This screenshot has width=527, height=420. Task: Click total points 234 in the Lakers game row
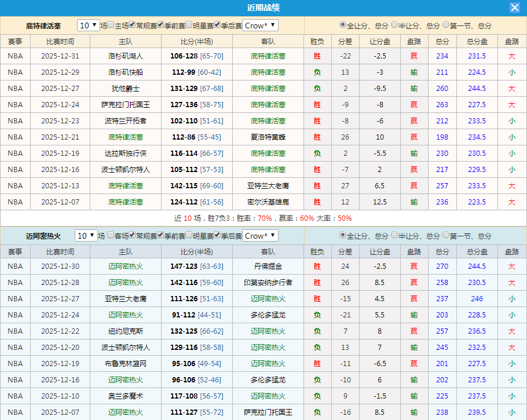tap(442, 56)
